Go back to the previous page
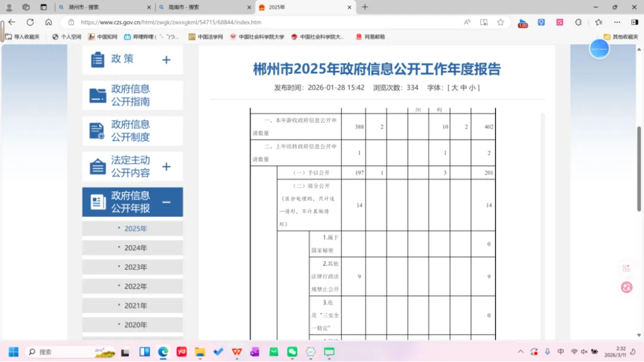Viewport: 644px width, 362px height. coord(12,22)
